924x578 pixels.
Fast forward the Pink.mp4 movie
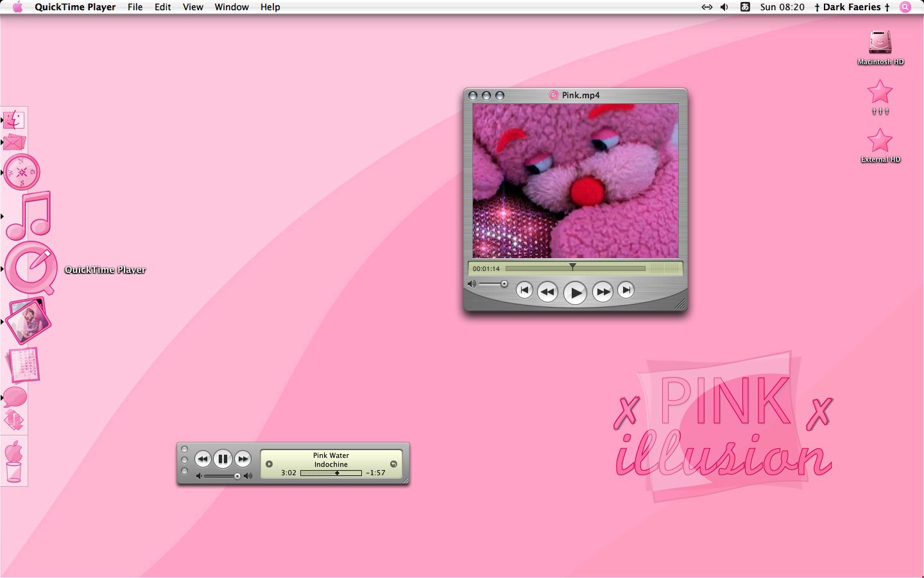[x=603, y=292]
